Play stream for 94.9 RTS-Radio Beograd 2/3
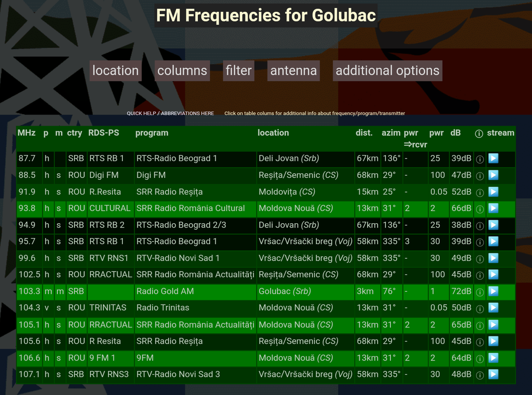The height and width of the screenshot is (395, 532). (x=493, y=225)
